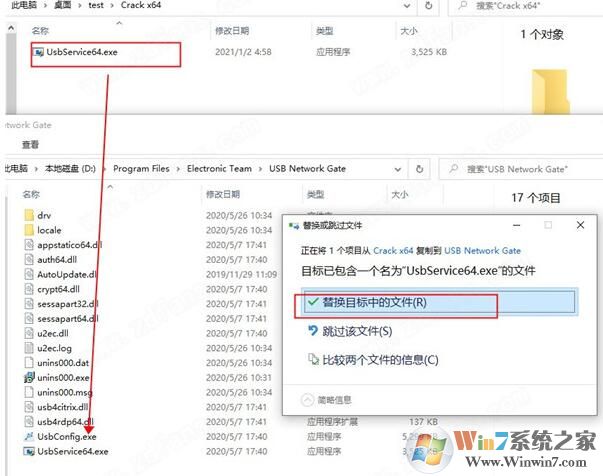Click the 3,525 KB size cell

click(429, 52)
